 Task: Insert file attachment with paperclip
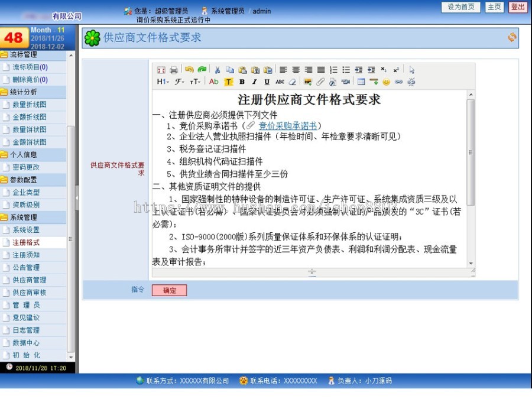point(320,82)
